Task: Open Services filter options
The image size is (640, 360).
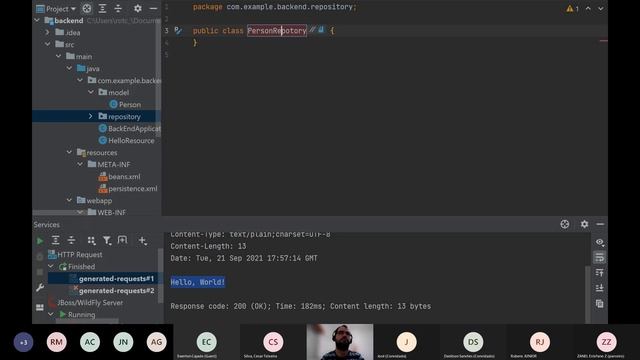Action: (107, 240)
